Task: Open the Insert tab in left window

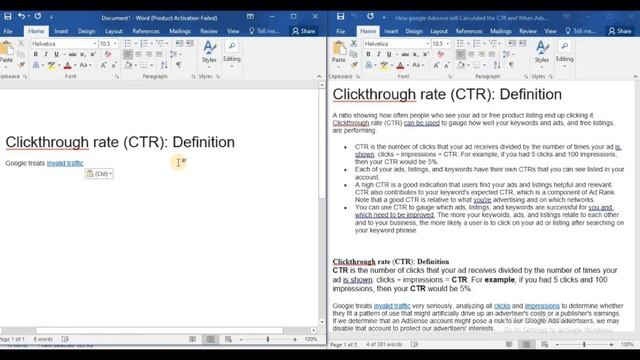Action: 61,31
